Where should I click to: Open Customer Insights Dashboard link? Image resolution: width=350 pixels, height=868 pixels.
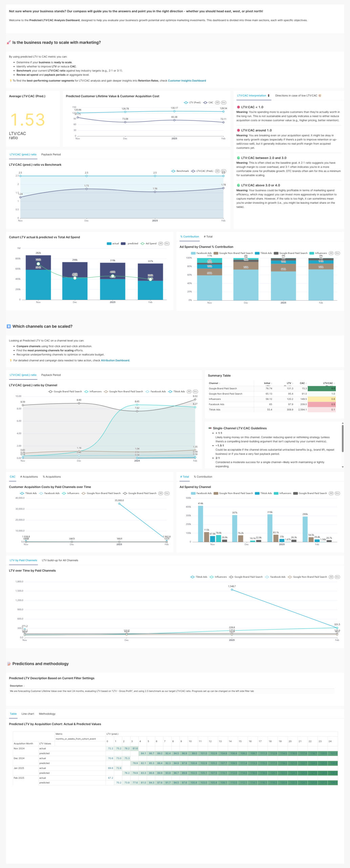187,81
